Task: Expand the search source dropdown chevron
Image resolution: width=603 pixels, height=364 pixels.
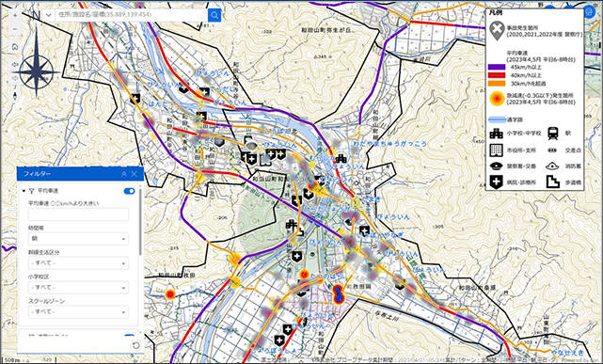Action: click(49, 15)
